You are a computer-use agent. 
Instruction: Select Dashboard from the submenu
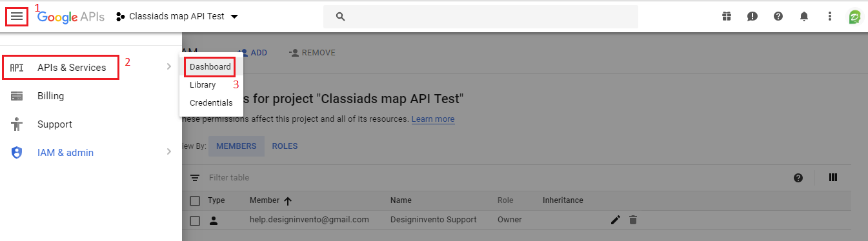(210, 67)
